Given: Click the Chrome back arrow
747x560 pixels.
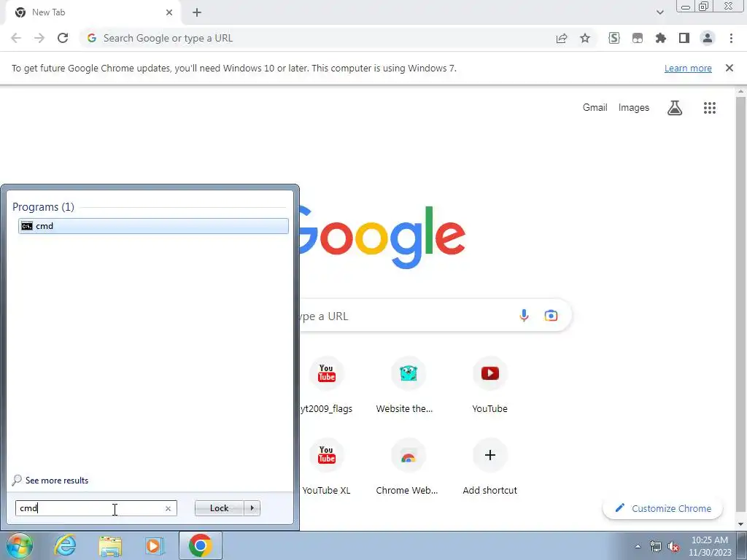Looking at the screenshot, I should 16,38.
